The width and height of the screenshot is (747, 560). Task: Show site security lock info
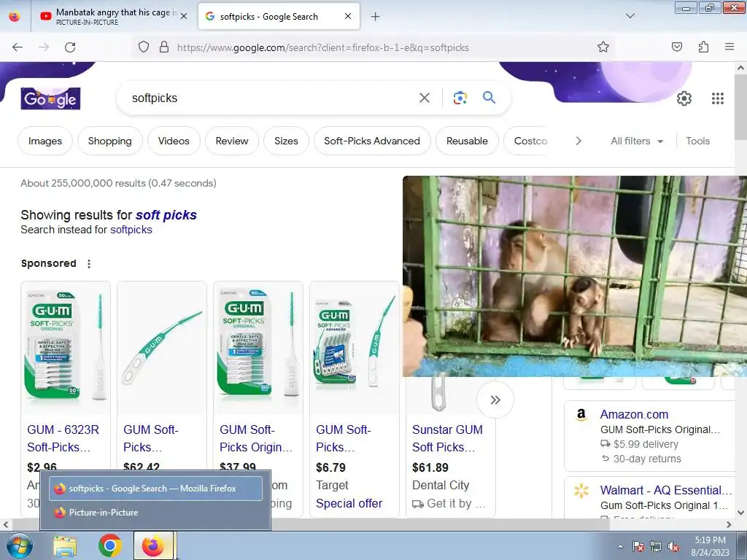pyautogui.click(x=164, y=47)
